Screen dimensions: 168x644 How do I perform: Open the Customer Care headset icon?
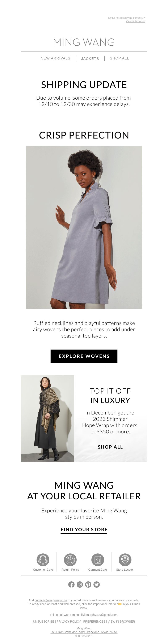(x=43, y=560)
